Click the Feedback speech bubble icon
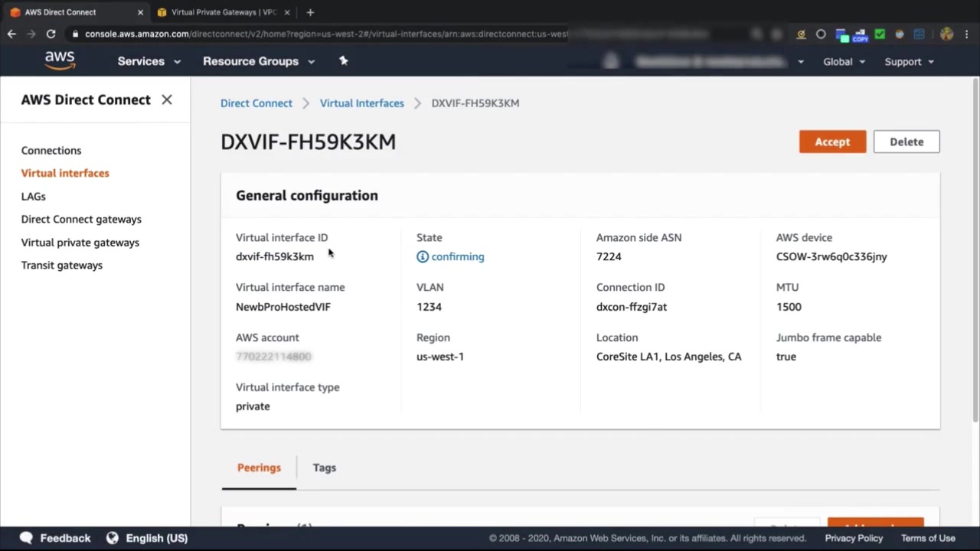980x551 pixels. pos(26,538)
